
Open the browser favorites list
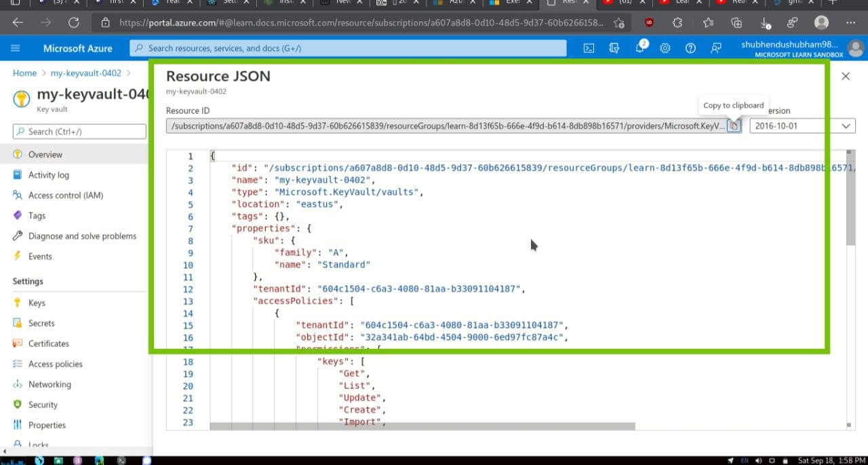click(708, 22)
